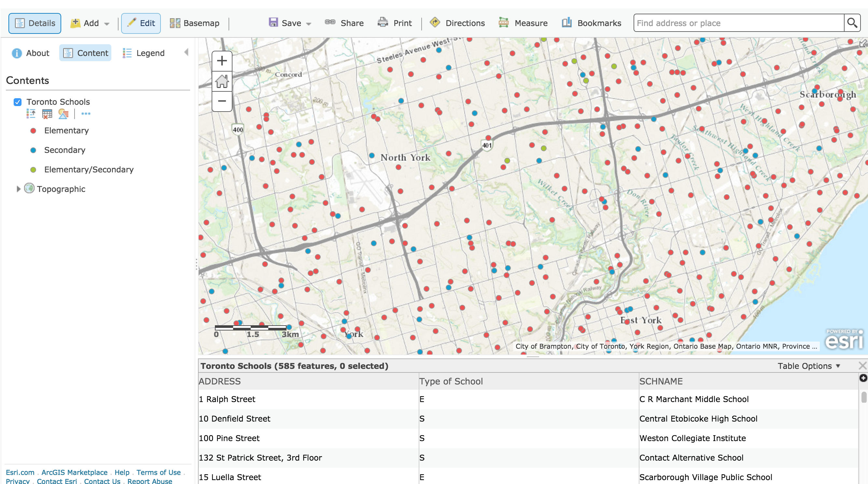Uncheck the Toronto Schools layer checkbox
The width and height of the screenshot is (868, 484).
click(18, 102)
